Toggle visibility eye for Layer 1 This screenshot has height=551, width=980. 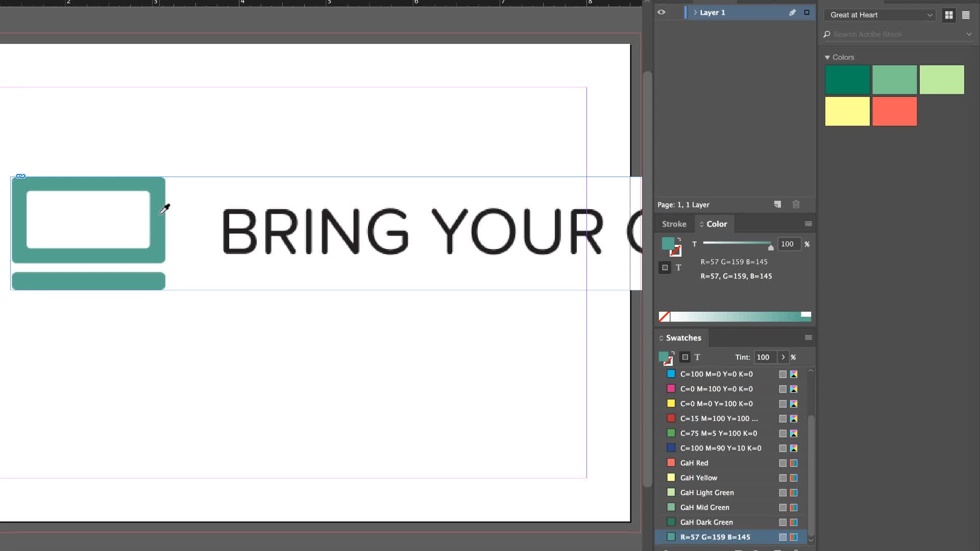tap(661, 12)
